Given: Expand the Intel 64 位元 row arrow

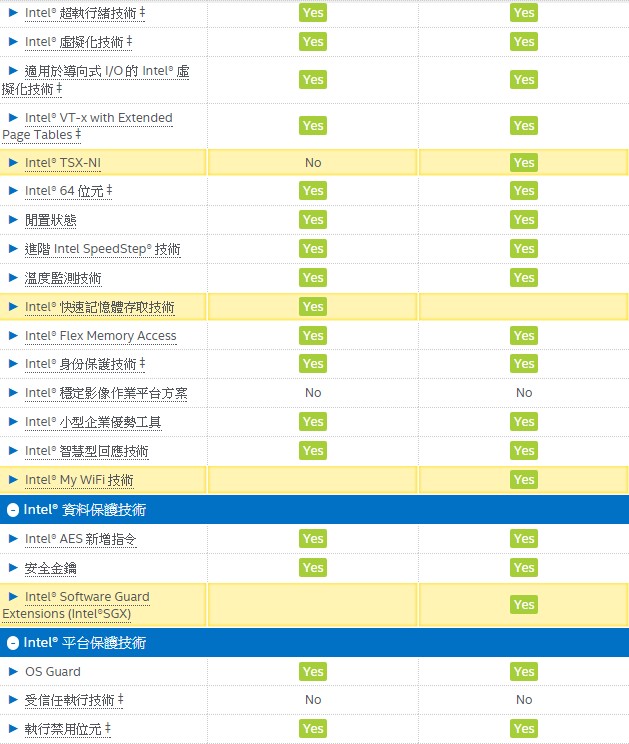Looking at the screenshot, I should pos(13,191).
